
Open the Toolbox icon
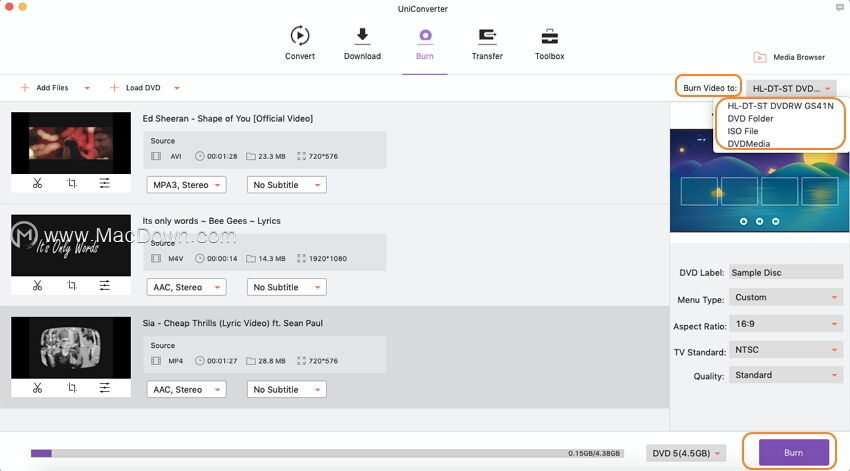tap(550, 37)
